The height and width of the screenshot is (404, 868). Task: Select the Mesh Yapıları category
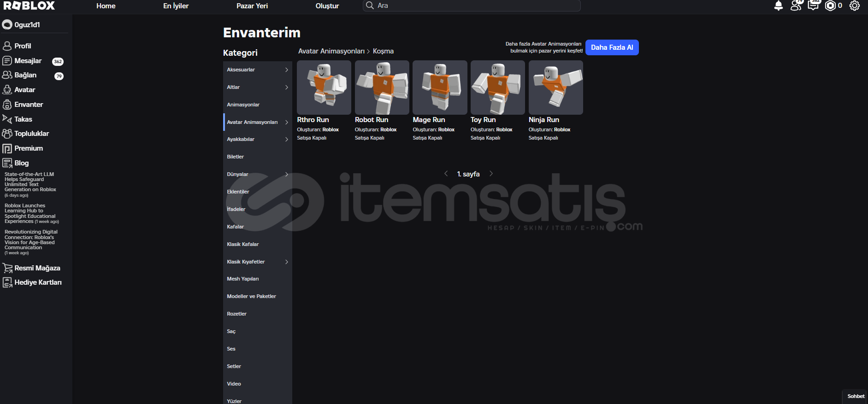point(257,279)
